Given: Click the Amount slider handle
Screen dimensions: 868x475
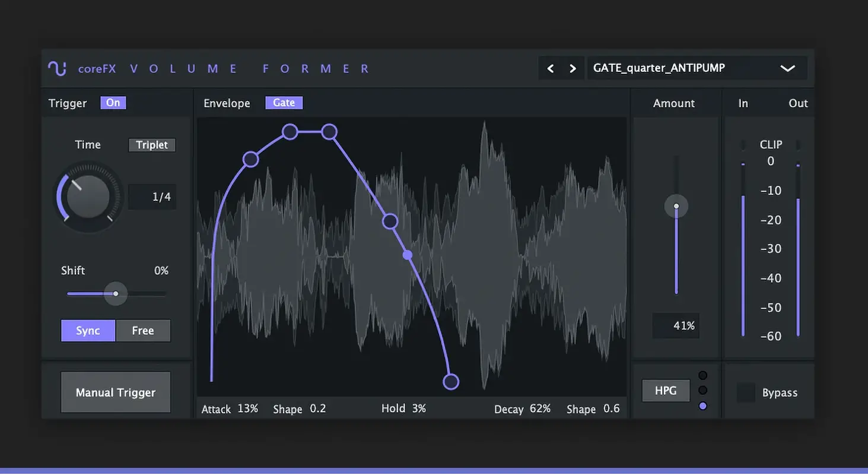Looking at the screenshot, I should click(676, 206).
